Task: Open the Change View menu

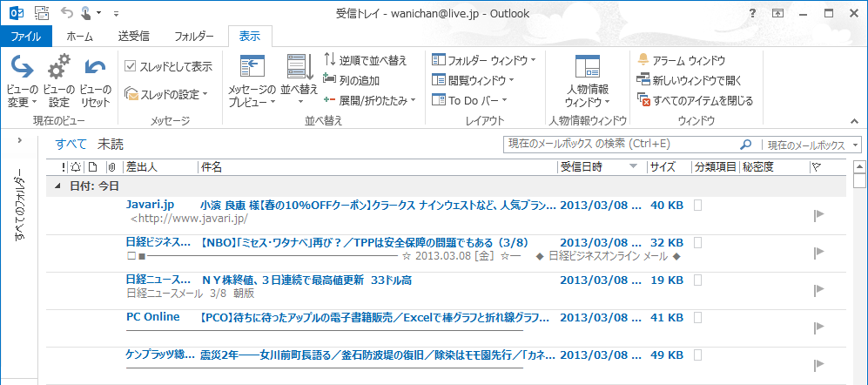Action: point(22,81)
